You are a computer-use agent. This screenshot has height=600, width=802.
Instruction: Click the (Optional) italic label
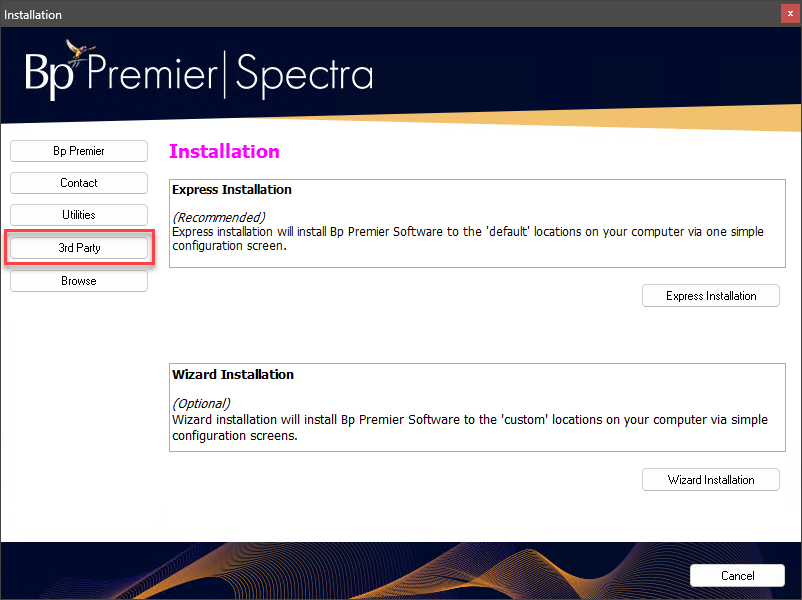click(202, 404)
